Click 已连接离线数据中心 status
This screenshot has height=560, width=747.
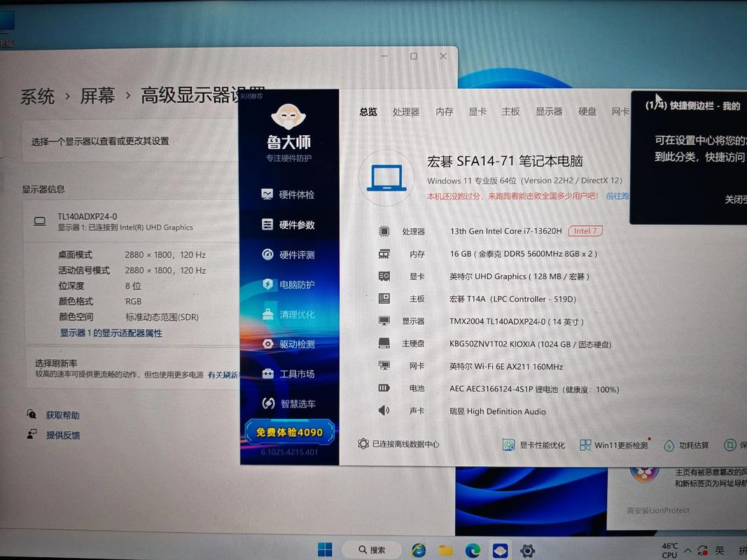pos(399,444)
